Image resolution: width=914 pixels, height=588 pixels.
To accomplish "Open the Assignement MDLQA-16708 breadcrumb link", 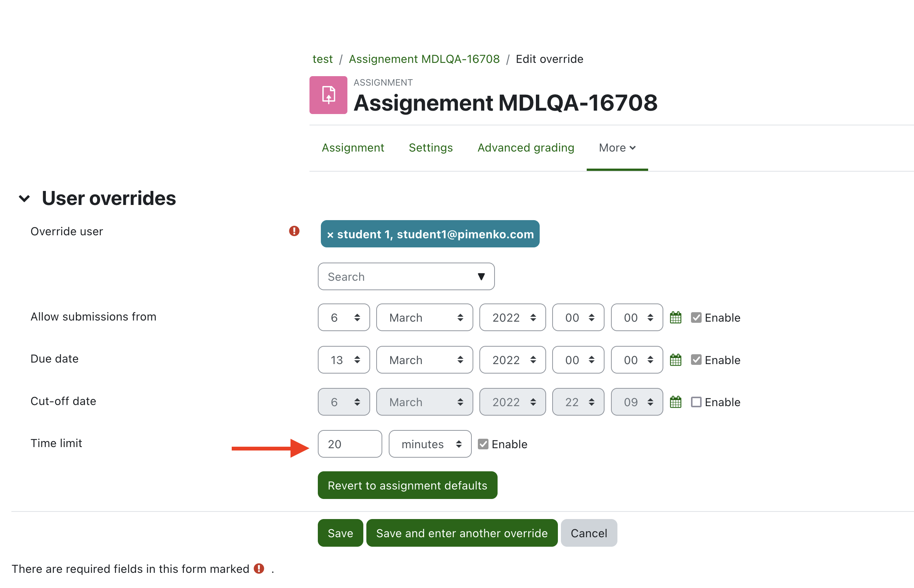I will 424,59.
